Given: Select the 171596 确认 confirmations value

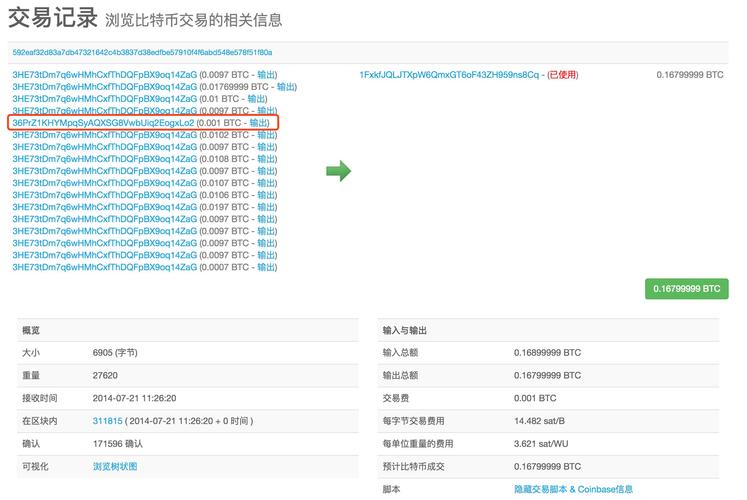Looking at the screenshot, I should coord(117,444).
